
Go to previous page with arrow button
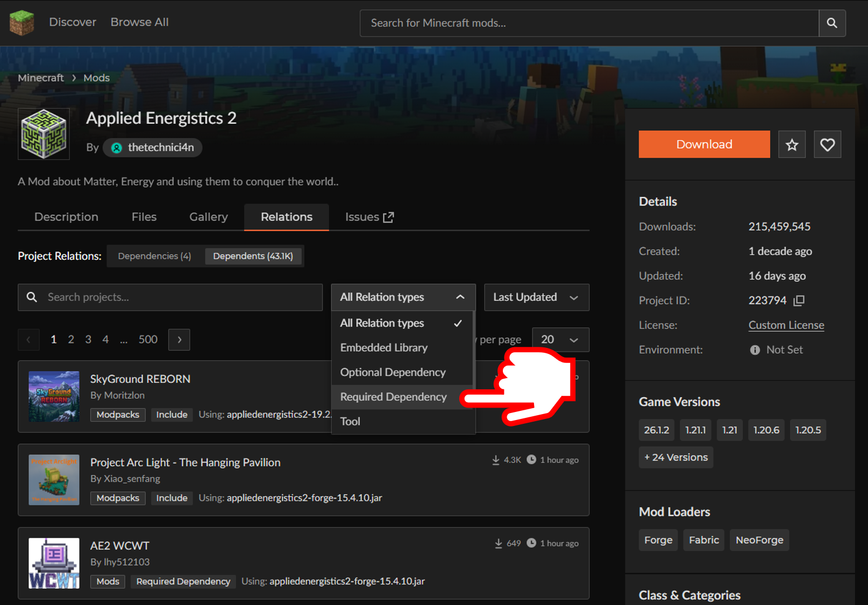coord(29,340)
